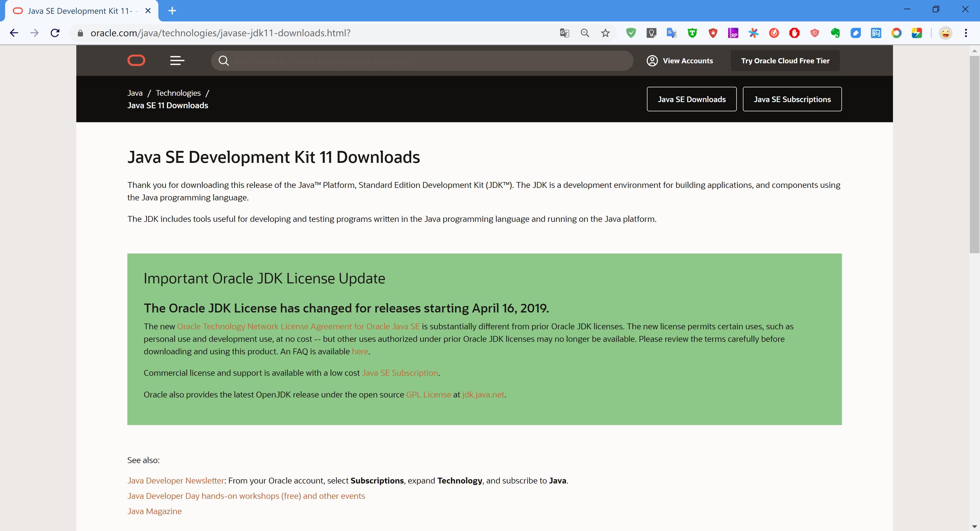
Task: Open the green T shield extension
Action: tap(692, 33)
